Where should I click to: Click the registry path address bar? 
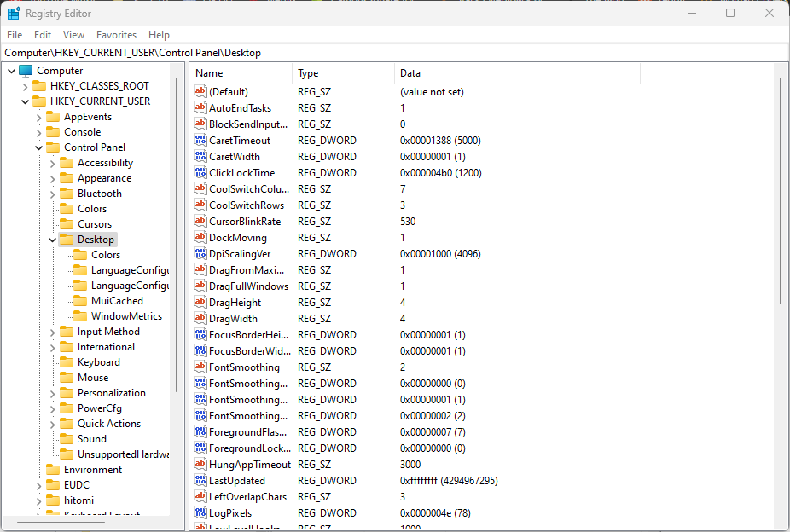click(395, 52)
